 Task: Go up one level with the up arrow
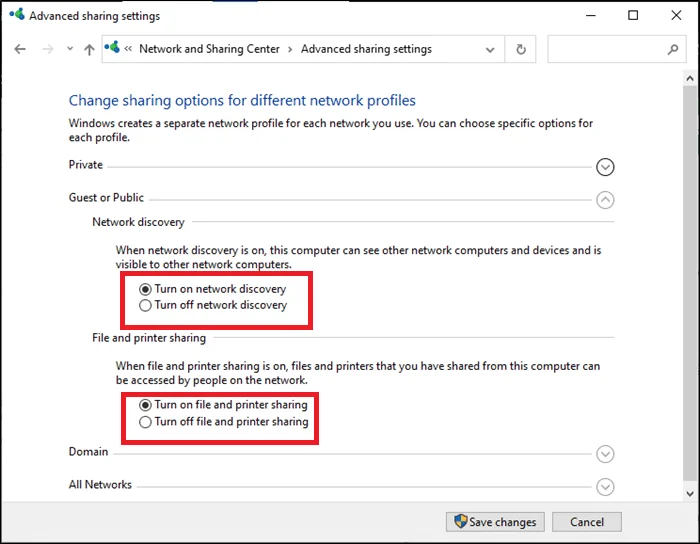pos(89,49)
